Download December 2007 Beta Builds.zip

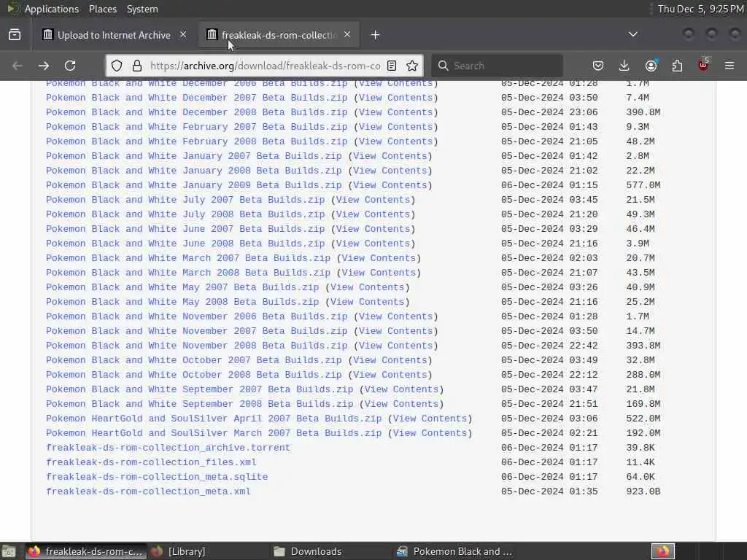196,98
